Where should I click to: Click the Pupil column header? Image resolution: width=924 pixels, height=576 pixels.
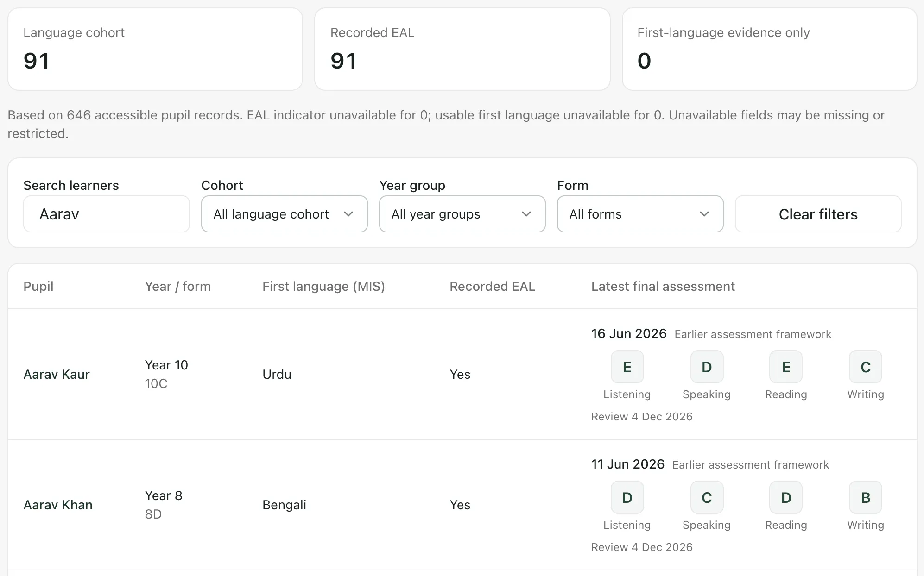coord(38,286)
